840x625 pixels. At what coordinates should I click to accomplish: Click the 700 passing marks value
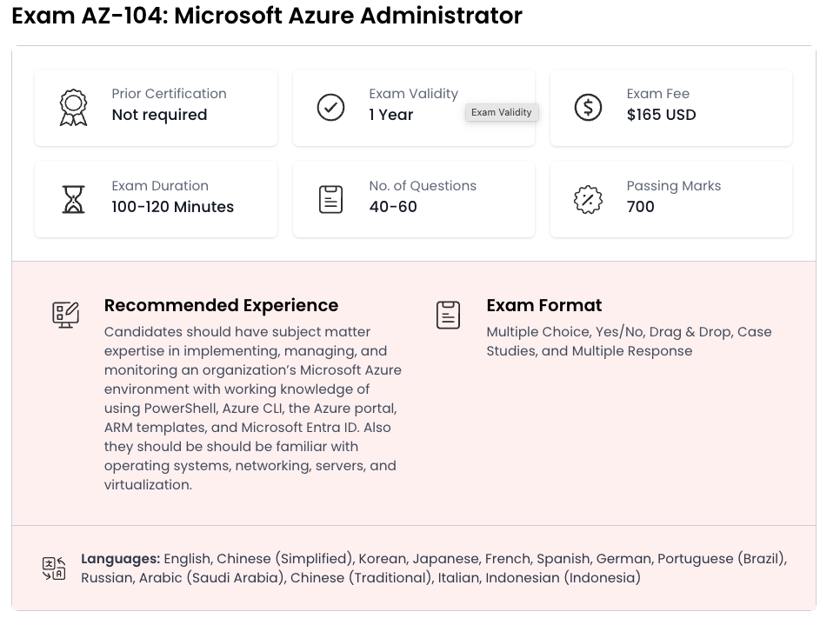pos(640,207)
